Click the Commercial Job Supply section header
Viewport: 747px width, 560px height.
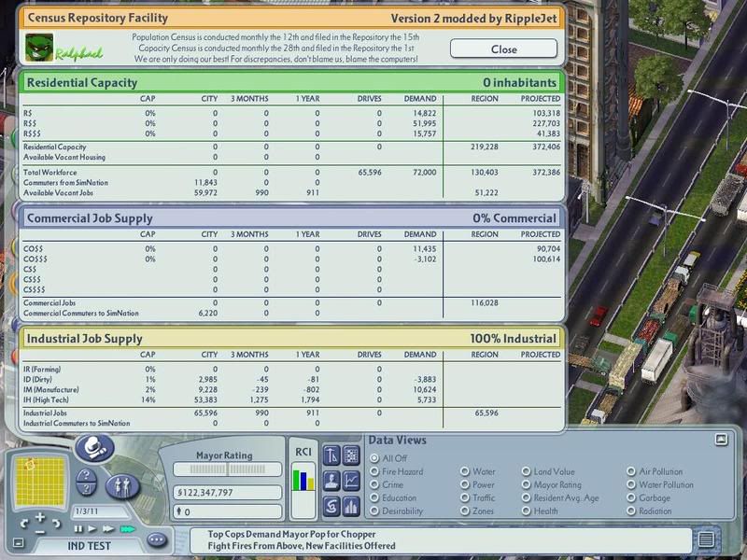point(292,218)
